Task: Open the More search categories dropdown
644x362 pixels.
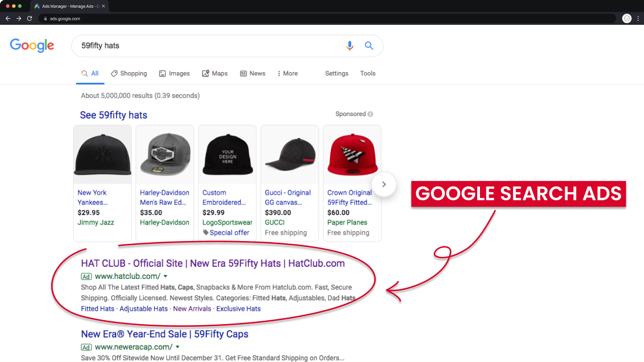Action: click(287, 73)
